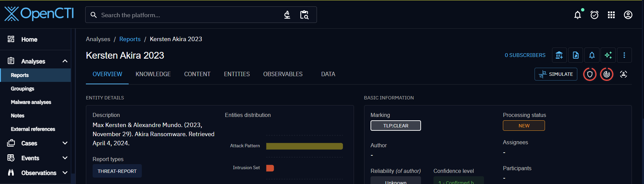Click the Simulate button
The height and width of the screenshot is (184, 644).
tap(556, 74)
